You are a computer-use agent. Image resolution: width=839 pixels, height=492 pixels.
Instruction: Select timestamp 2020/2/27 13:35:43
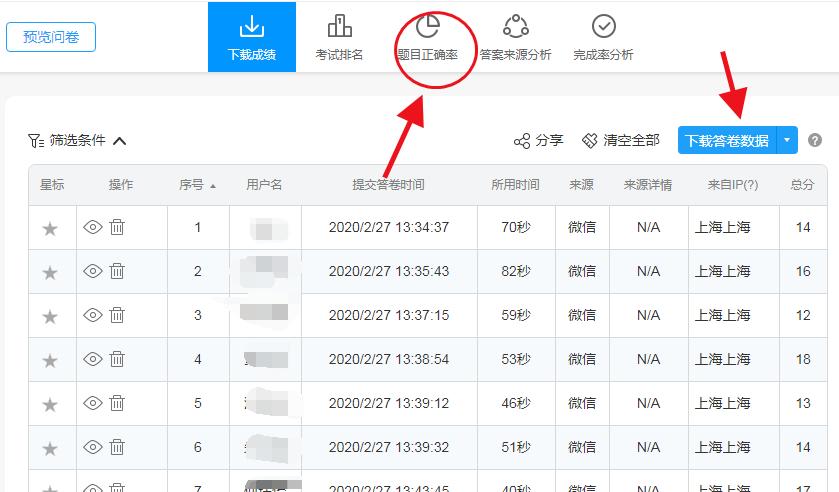pos(389,271)
